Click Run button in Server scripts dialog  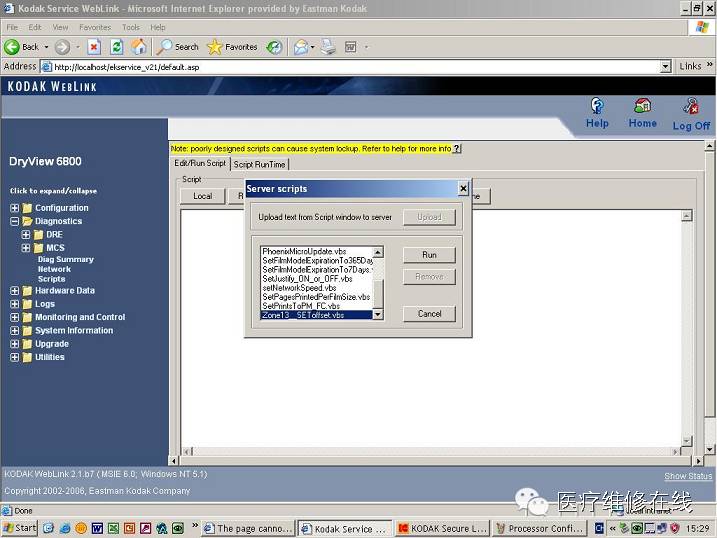pos(429,255)
